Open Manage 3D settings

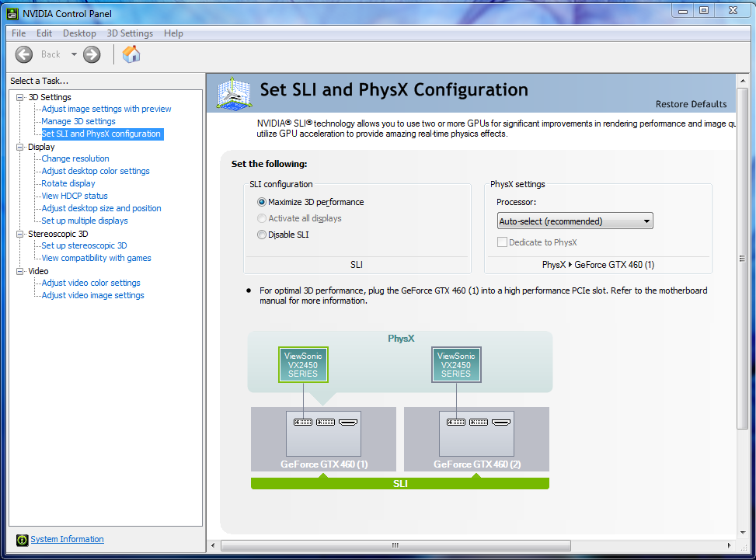(78, 121)
